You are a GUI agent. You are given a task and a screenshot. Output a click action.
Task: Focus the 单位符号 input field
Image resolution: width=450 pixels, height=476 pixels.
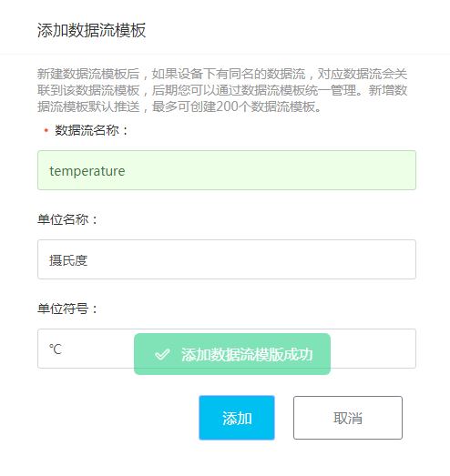[x=227, y=349]
